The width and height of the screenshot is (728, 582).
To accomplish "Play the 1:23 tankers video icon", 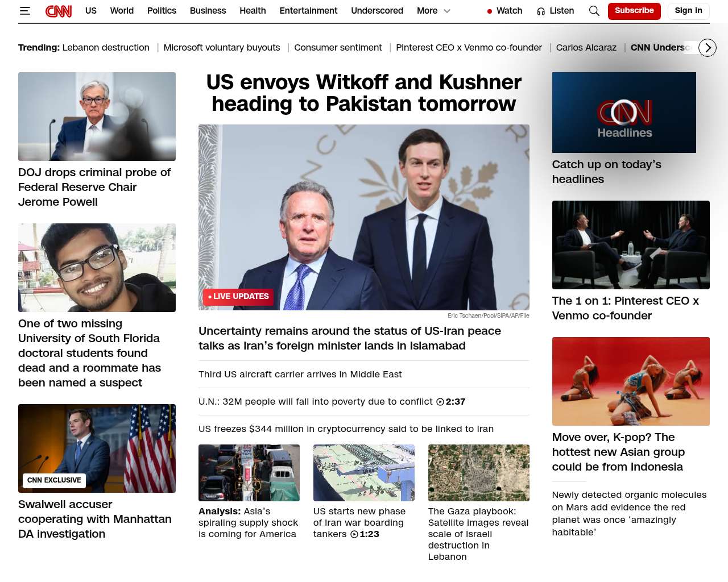I will click(354, 534).
